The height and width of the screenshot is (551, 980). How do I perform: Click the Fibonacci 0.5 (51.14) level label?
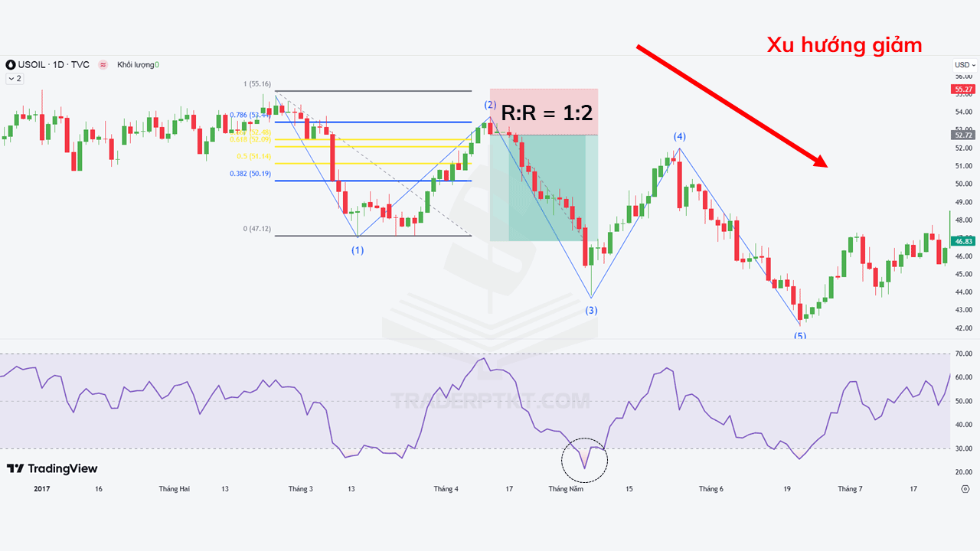(x=254, y=156)
